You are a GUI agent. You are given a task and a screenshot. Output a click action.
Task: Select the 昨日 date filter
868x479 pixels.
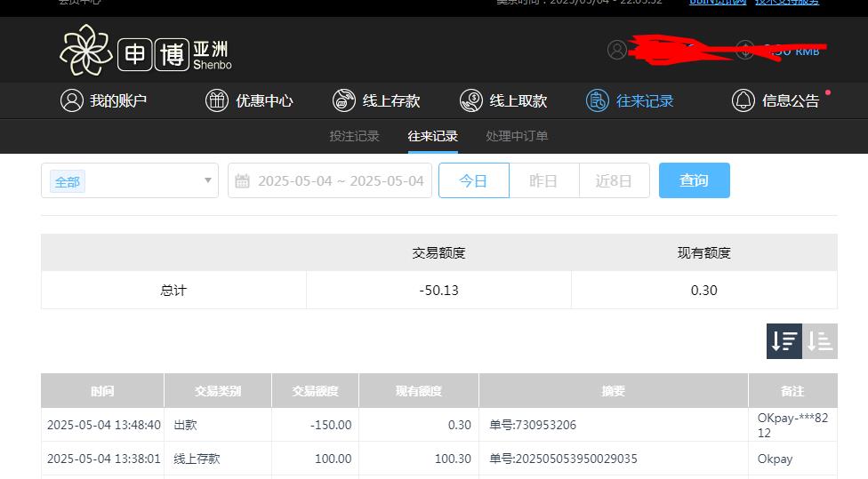point(543,180)
